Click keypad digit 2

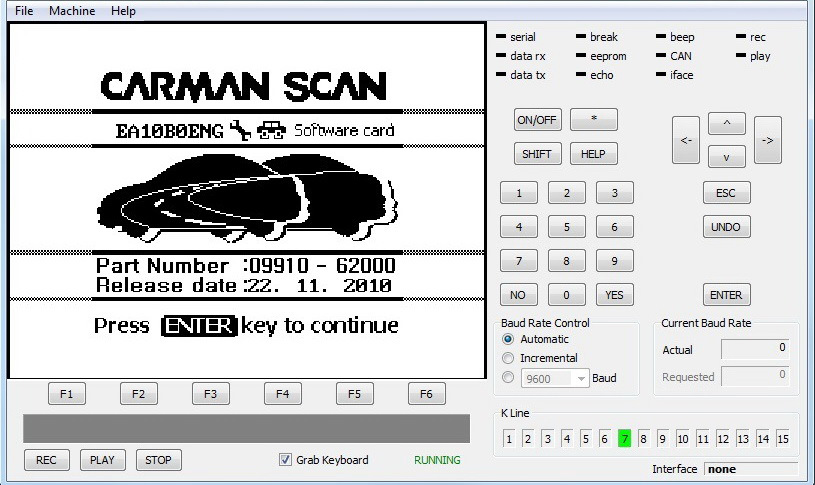pyautogui.click(x=567, y=193)
